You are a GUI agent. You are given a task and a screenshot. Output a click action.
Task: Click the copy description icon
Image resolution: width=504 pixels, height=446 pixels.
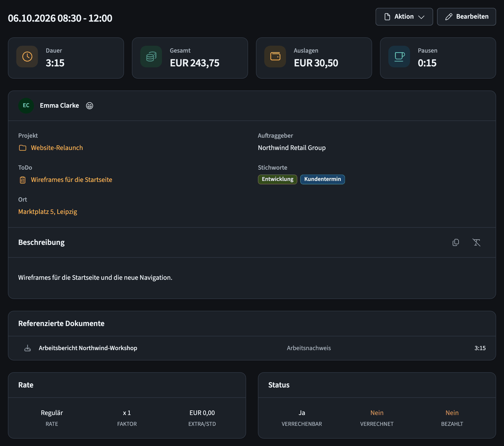(x=455, y=242)
